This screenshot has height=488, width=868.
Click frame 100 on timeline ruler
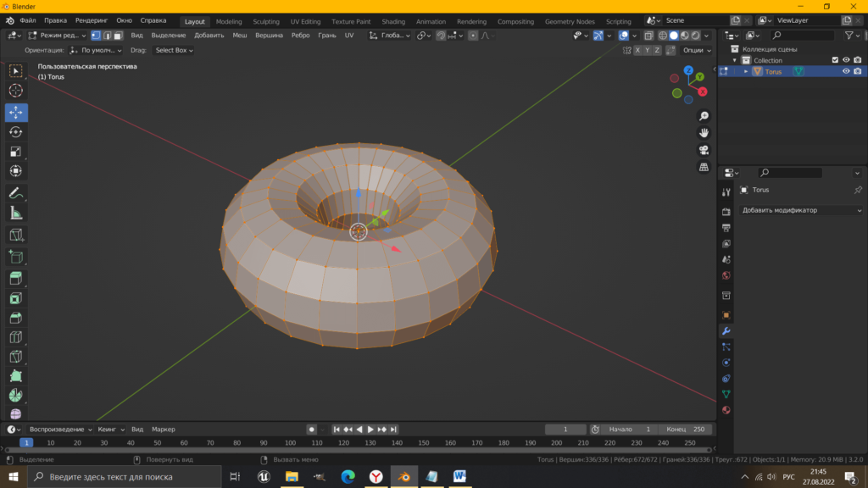(290, 442)
